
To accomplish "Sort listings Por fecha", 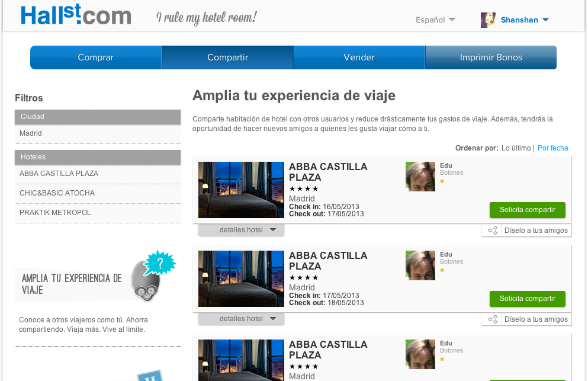I will coord(552,148).
